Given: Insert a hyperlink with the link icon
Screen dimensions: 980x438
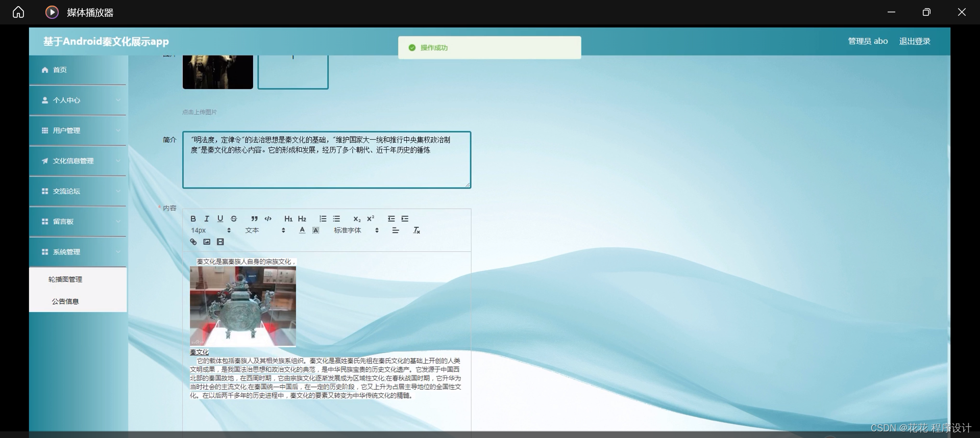Looking at the screenshot, I should coord(193,242).
